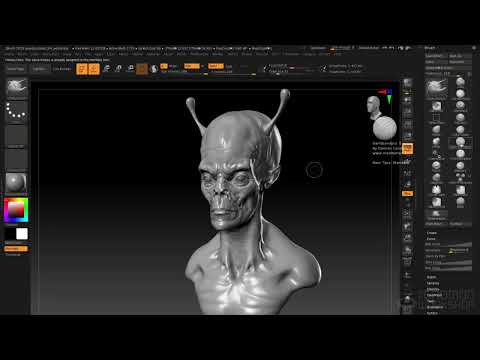Screen dimensions: 480x360
Task: Click Load Brush in the Brush palette
Action: tap(436, 56)
